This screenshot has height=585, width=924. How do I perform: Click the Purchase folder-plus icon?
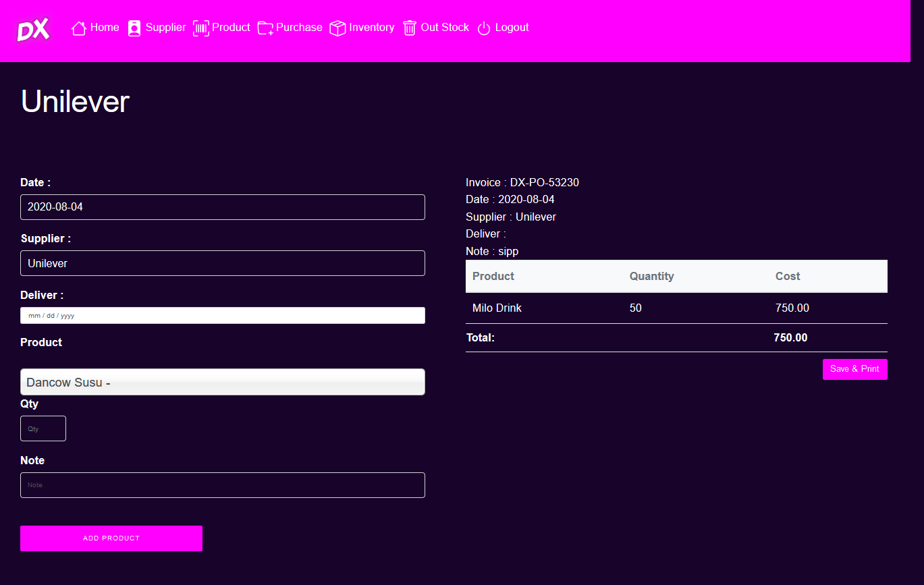(265, 28)
